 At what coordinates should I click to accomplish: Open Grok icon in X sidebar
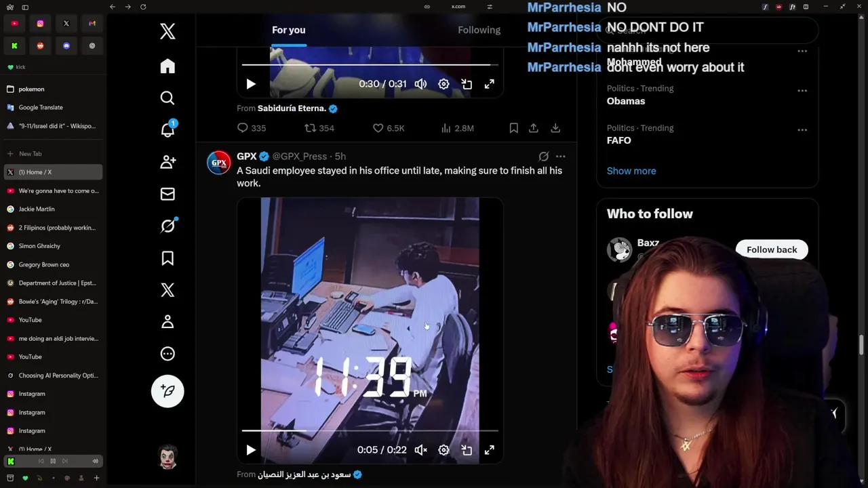point(167,226)
